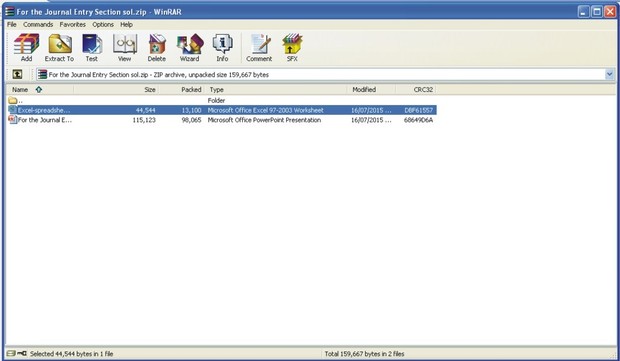The width and height of the screenshot is (620, 361).
Task: Launch the Wizard tool
Action: point(189,48)
